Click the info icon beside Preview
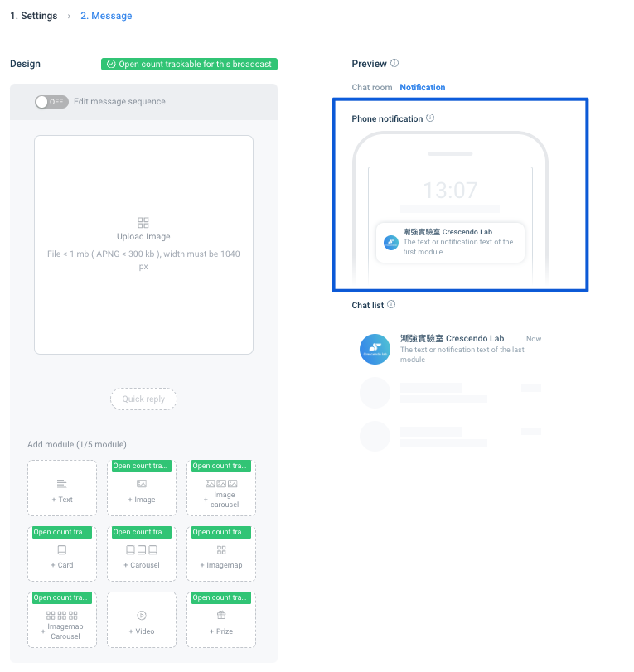The image size is (634, 672). click(394, 63)
